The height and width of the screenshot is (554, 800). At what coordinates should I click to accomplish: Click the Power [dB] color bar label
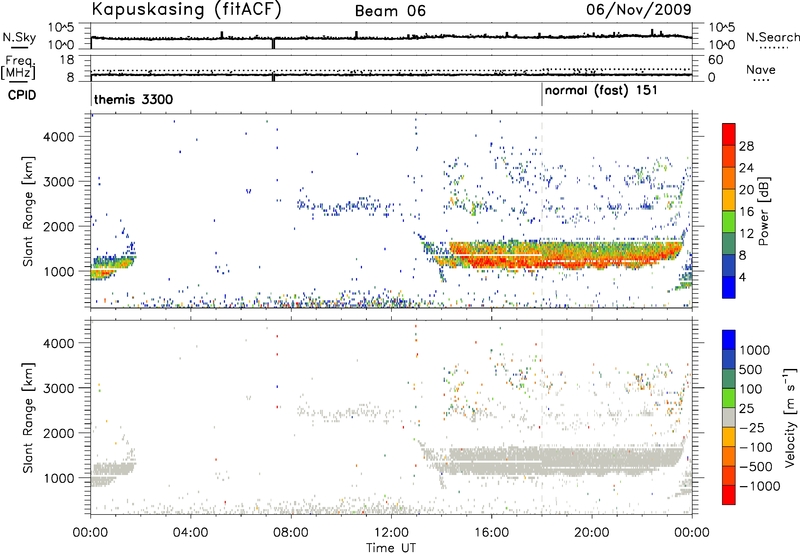[x=763, y=211]
